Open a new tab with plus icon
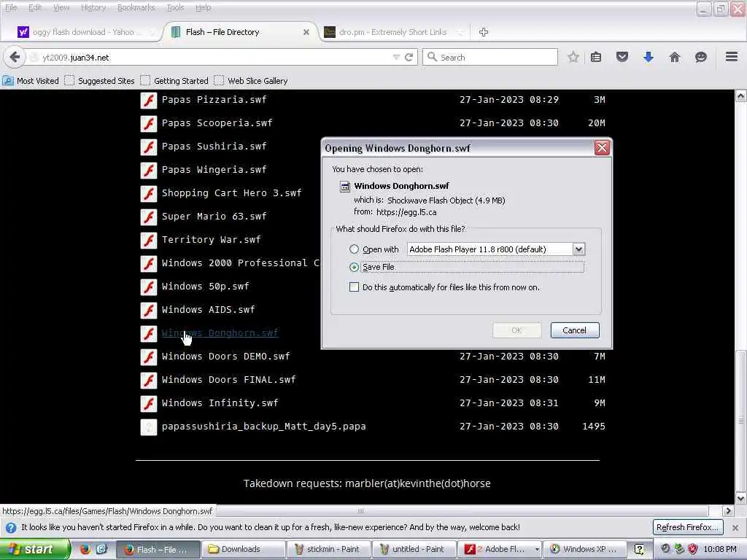Image resolution: width=747 pixels, height=560 pixels. tap(484, 32)
